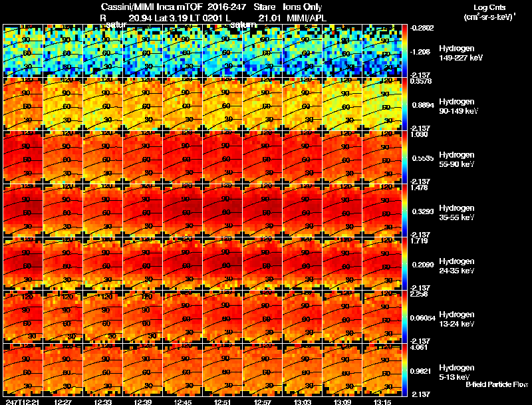Click the Hydrogen 13-24 keV color bar
Screen dimensions: 532x405
click(x=405, y=317)
